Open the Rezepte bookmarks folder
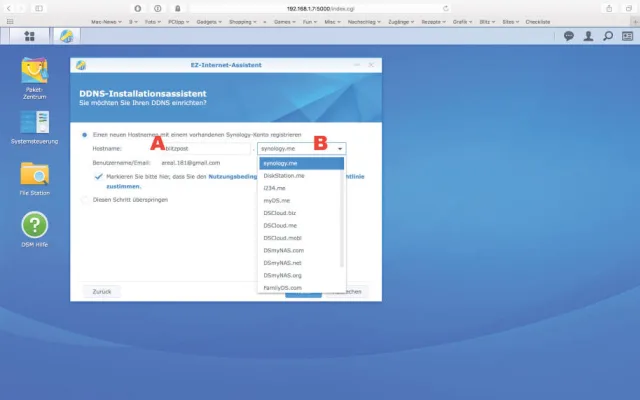The height and width of the screenshot is (400, 640). click(433, 22)
